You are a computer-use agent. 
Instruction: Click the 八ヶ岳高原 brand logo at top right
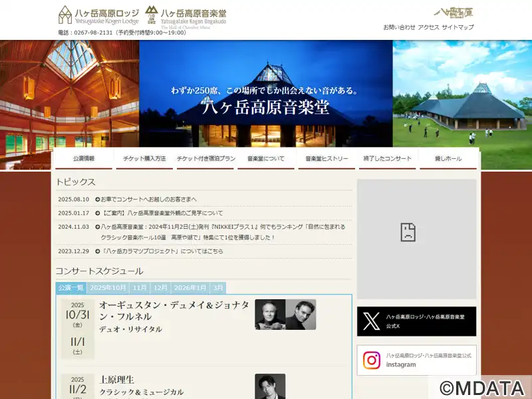[x=454, y=13]
